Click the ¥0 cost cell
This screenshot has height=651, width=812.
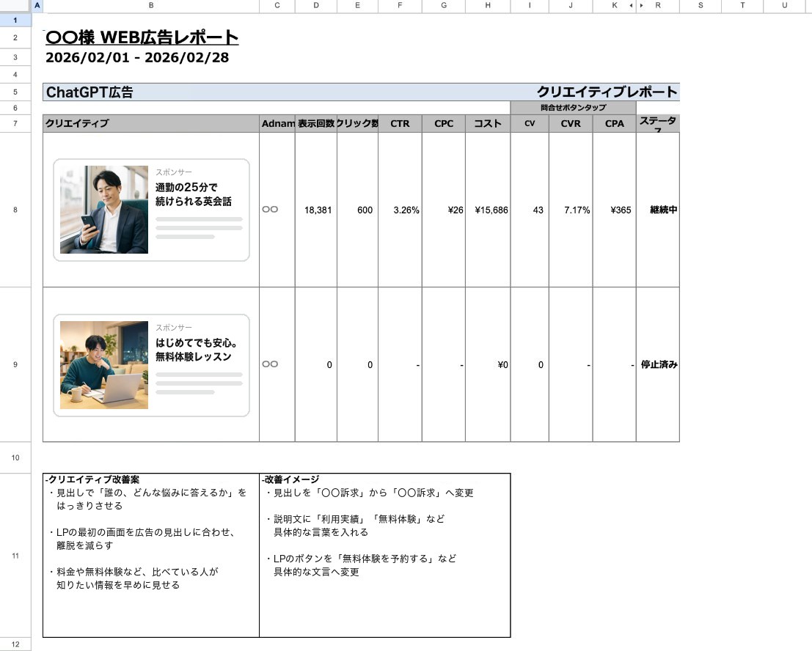point(488,364)
